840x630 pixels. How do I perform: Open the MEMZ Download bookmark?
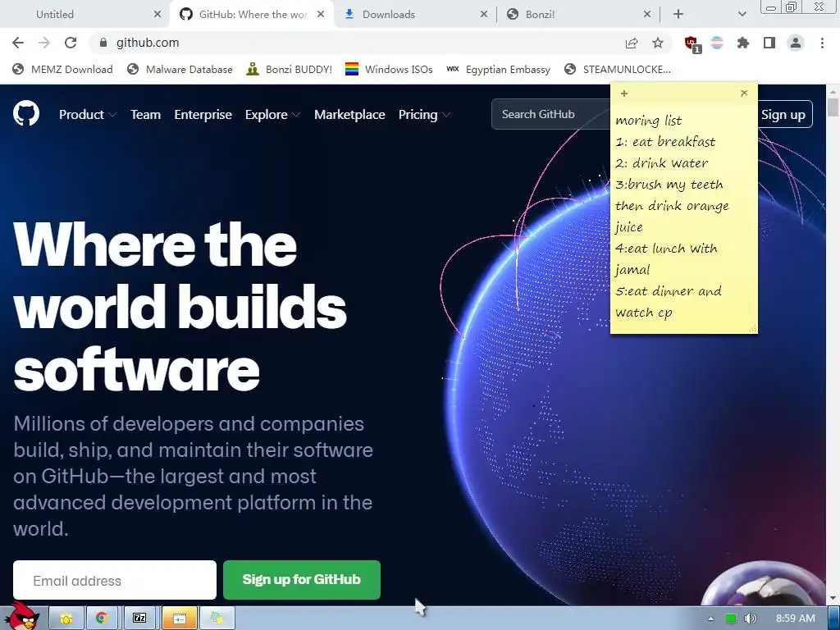coord(62,69)
